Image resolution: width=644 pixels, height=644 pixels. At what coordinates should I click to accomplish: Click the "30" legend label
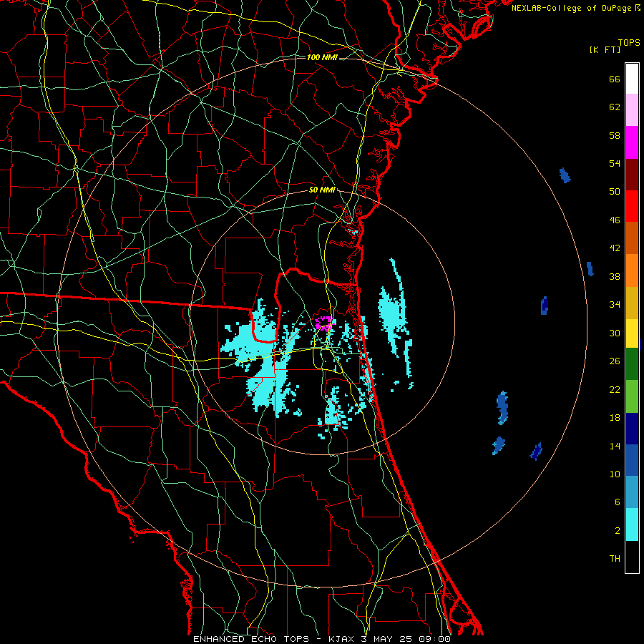tap(615, 333)
